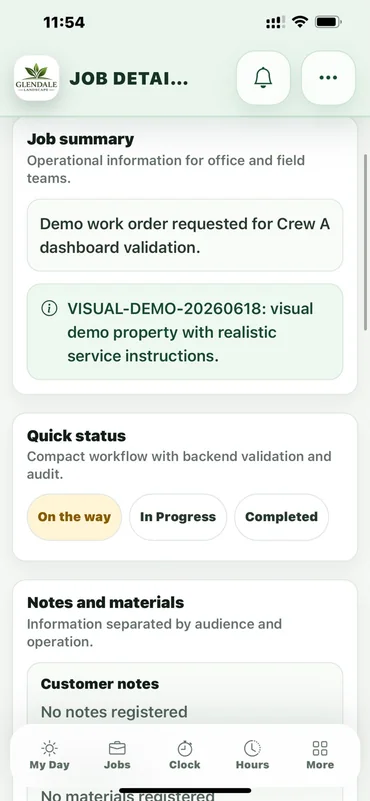Click the No notes registered text

pyautogui.click(x=114, y=712)
